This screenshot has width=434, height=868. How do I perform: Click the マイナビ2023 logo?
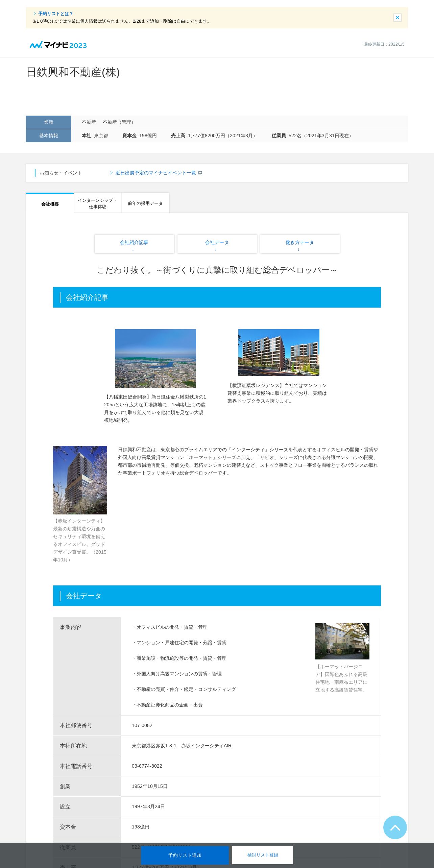pyautogui.click(x=58, y=45)
